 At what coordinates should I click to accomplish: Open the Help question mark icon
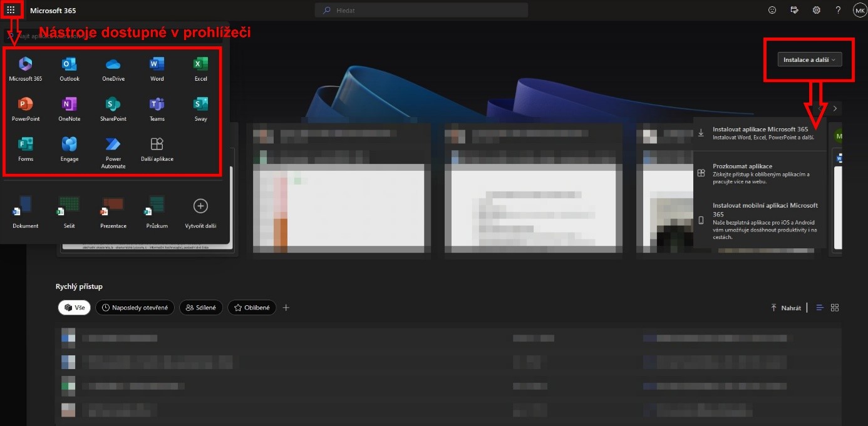click(839, 10)
